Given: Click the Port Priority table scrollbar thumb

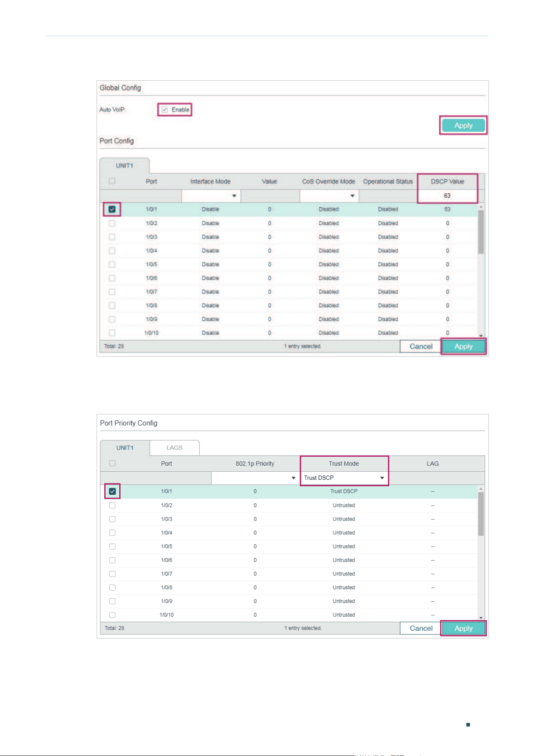Looking at the screenshot, I should coord(481,514).
